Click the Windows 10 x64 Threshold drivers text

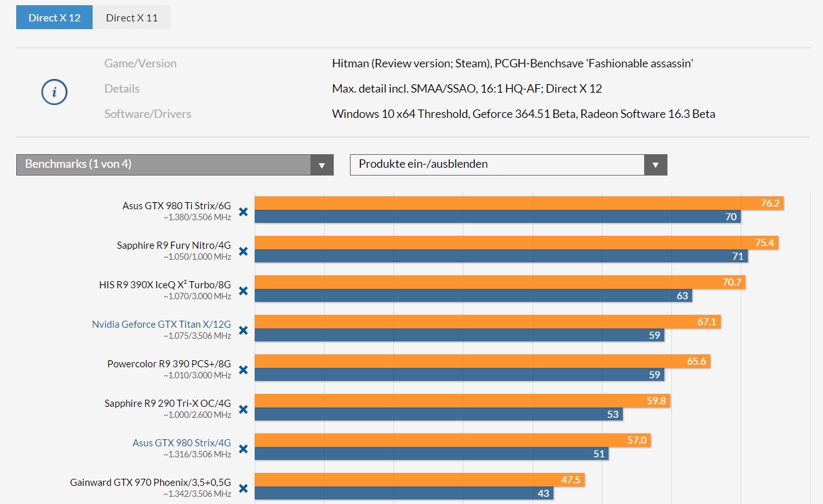click(x=524, y=114)
